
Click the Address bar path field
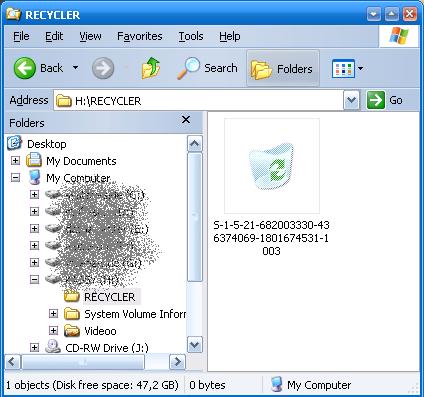[199, 100]
